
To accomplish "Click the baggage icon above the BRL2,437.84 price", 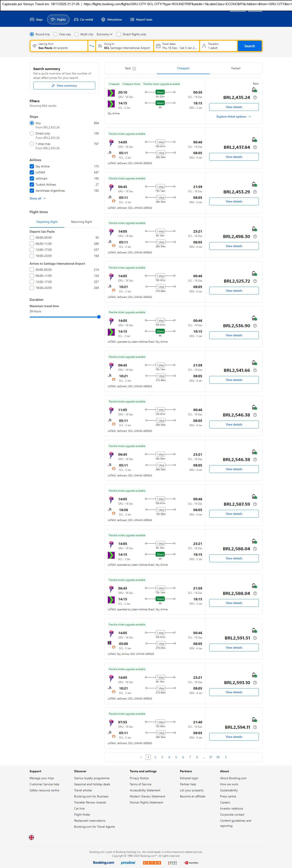I will tap(254, 139).
